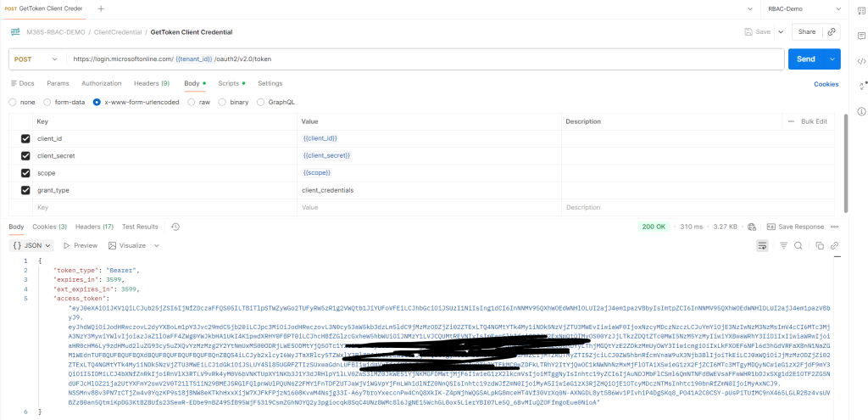Open search in response body
The image size is (868, 420).
pos(798,245)
